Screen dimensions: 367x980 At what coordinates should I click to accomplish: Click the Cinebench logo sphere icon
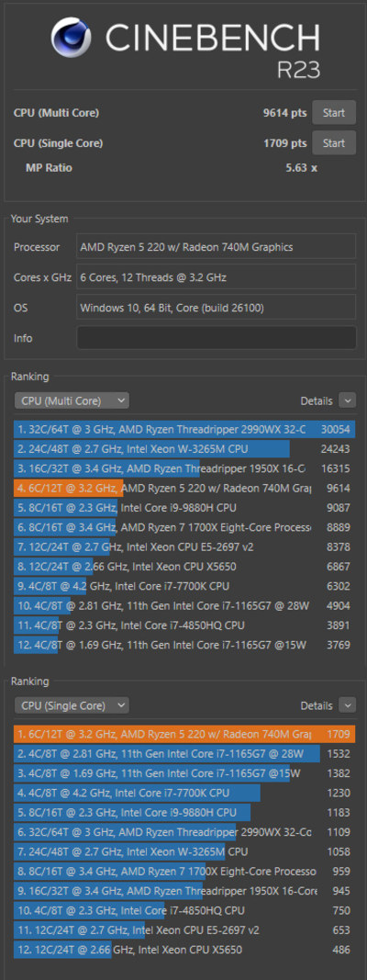72,38
